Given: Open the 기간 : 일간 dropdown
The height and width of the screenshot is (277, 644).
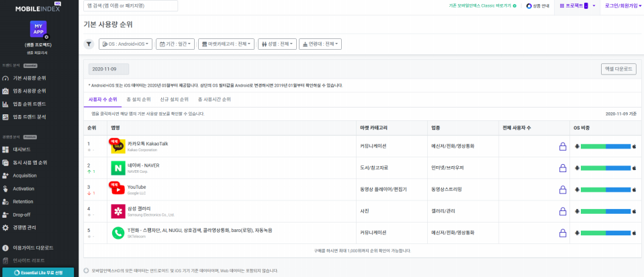Looking at the screenshot, I should click(175, 44).
